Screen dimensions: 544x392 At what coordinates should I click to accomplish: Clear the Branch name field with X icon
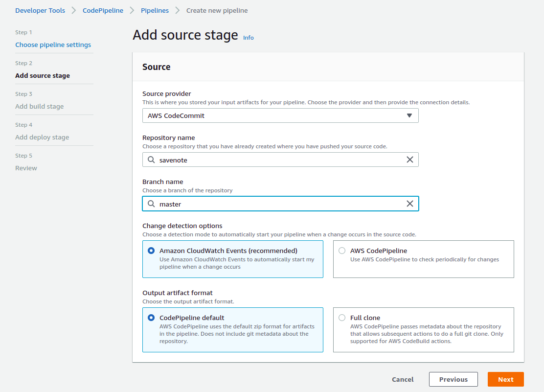(x=410, y=204)
